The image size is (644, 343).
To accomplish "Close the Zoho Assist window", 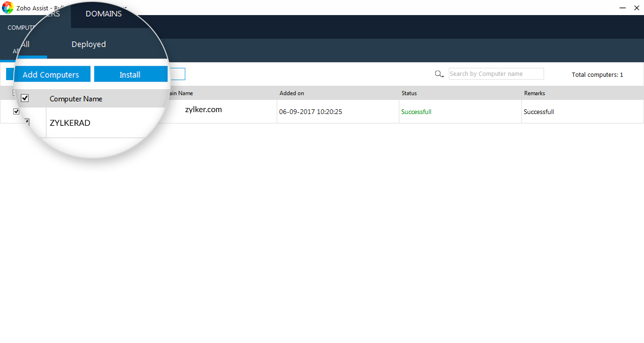I will click(636, 8).
